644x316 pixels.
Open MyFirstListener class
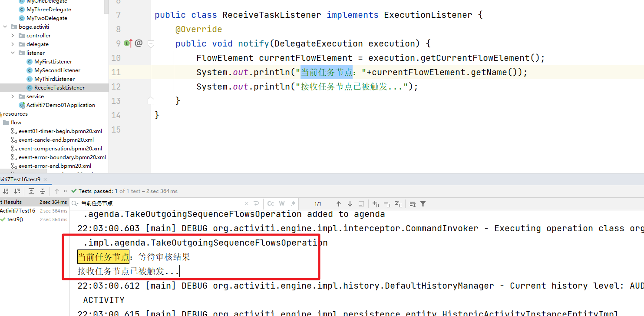point(53,62)
